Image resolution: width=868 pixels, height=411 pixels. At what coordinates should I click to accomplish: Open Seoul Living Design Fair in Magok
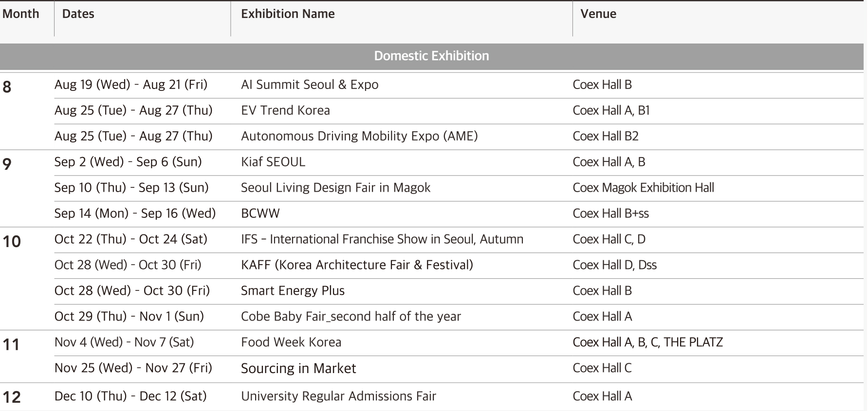[x=335, y=188]
